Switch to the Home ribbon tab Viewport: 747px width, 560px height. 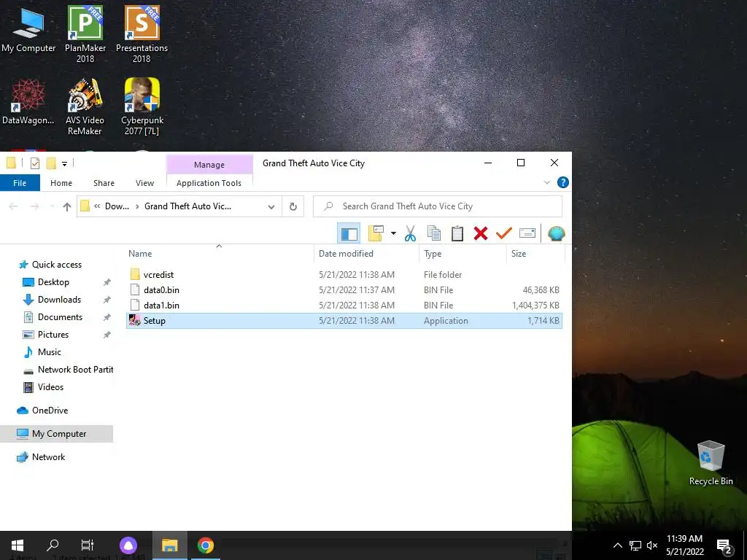pos(61,183)
